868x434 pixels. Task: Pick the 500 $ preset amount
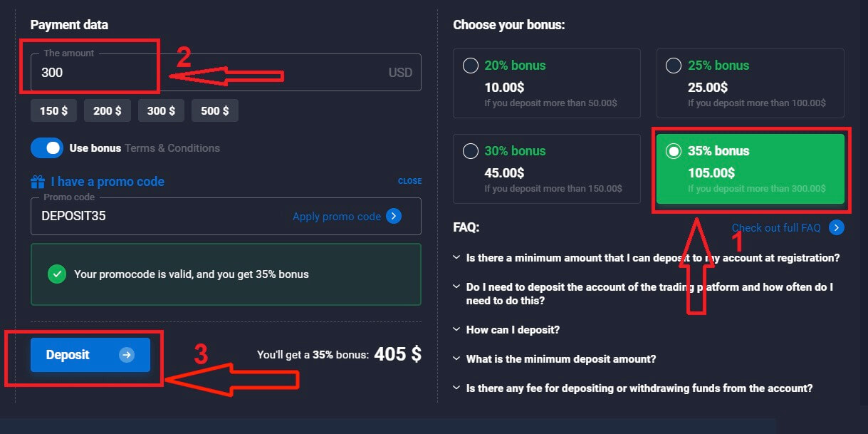pyautogui.click(x=214, y=110)
